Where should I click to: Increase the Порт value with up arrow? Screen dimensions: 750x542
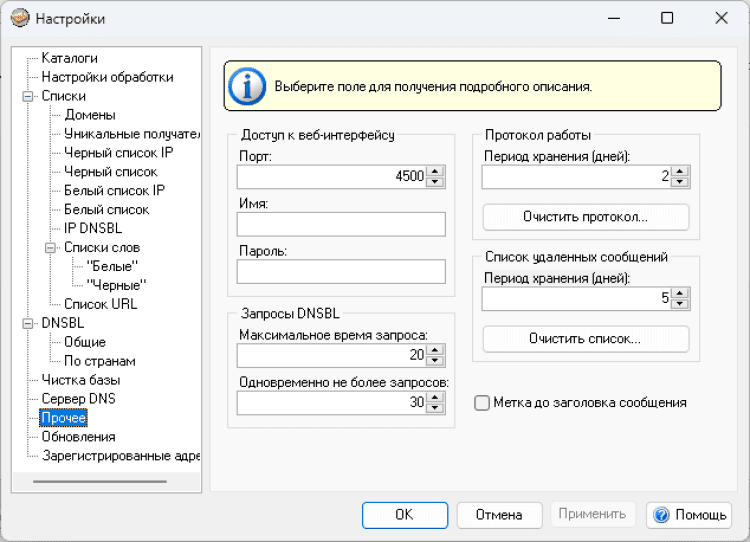[x=434, y=172]
